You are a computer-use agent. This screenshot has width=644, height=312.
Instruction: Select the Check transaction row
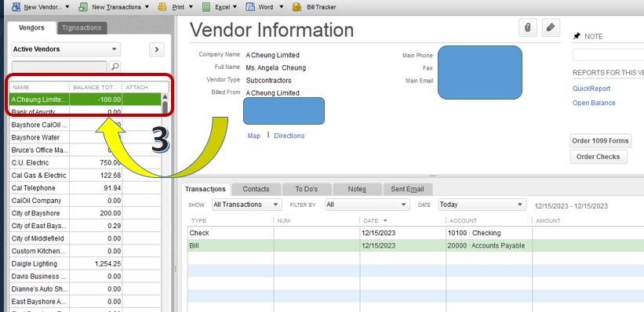click(x=416, y=233)
